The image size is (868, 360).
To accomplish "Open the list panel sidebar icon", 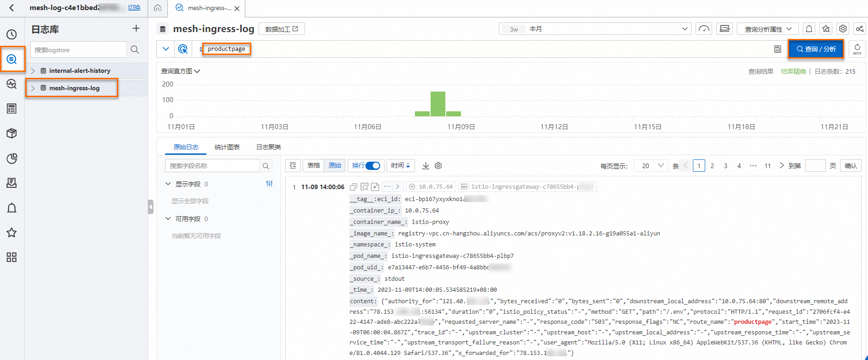I will (x=12, y=109).
